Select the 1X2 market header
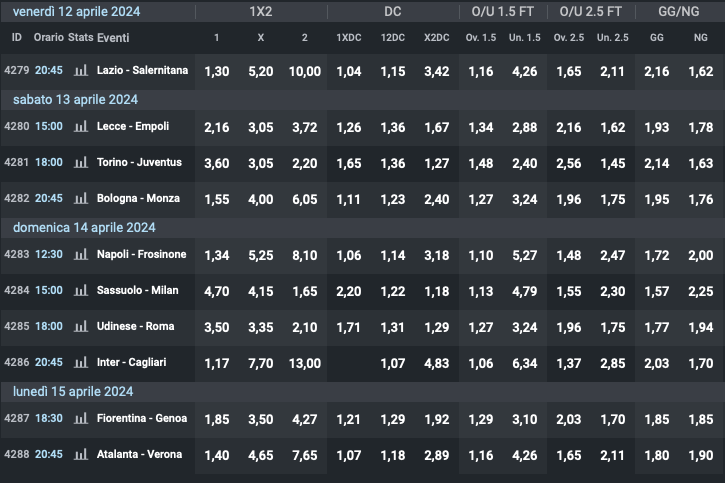This screenshot has height=483, width=725. 262,12
